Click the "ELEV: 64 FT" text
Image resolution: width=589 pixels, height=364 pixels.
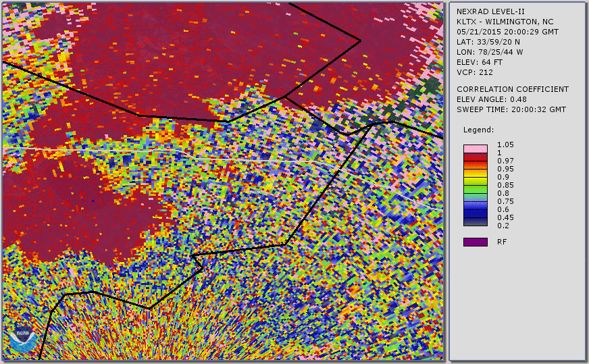click(x=480, y=62)
